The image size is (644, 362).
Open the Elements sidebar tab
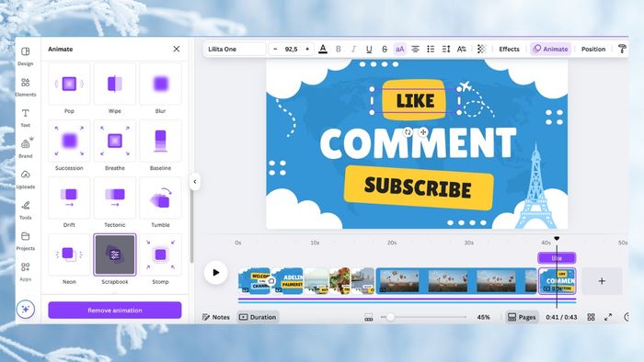pos(26,87)
